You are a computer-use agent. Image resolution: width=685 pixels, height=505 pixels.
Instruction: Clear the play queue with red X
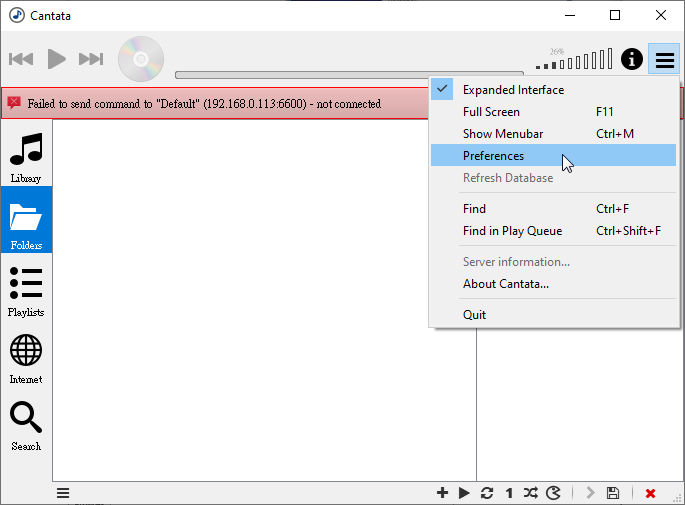[x=650, y=494]
